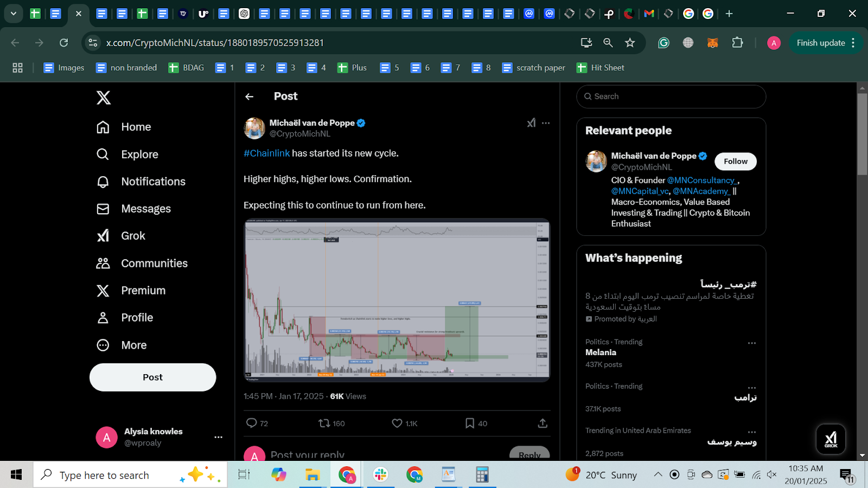Open Calculator from the taskbar
Image resolution: width=868 pixels, height=488 pixels.
[x=482, y=475]
